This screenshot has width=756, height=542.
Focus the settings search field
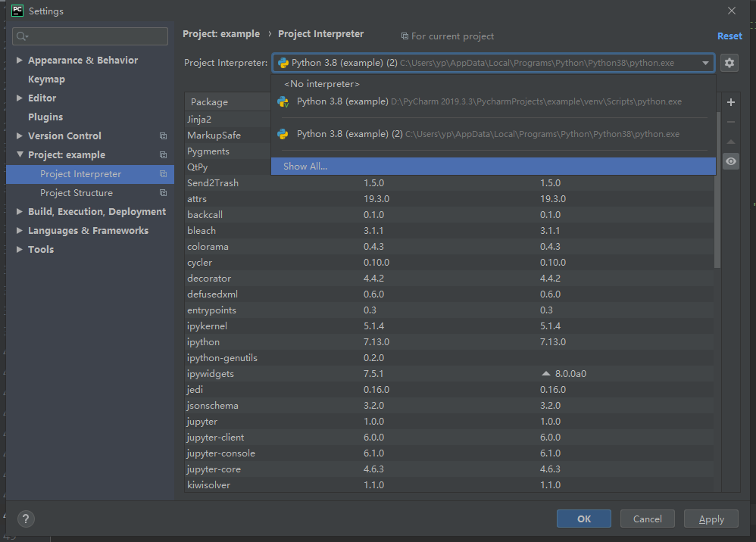(90, 36)
